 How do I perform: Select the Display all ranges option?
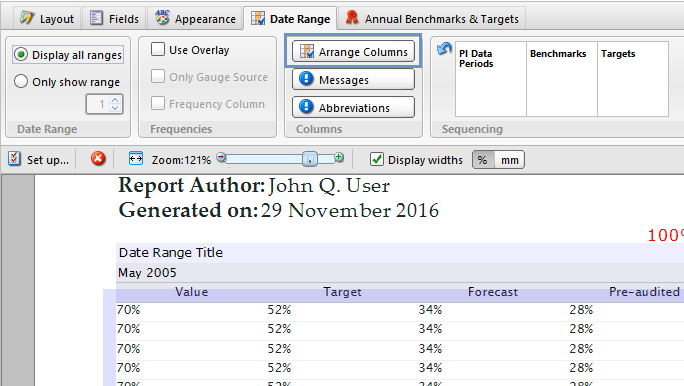[x=68, y=55]
